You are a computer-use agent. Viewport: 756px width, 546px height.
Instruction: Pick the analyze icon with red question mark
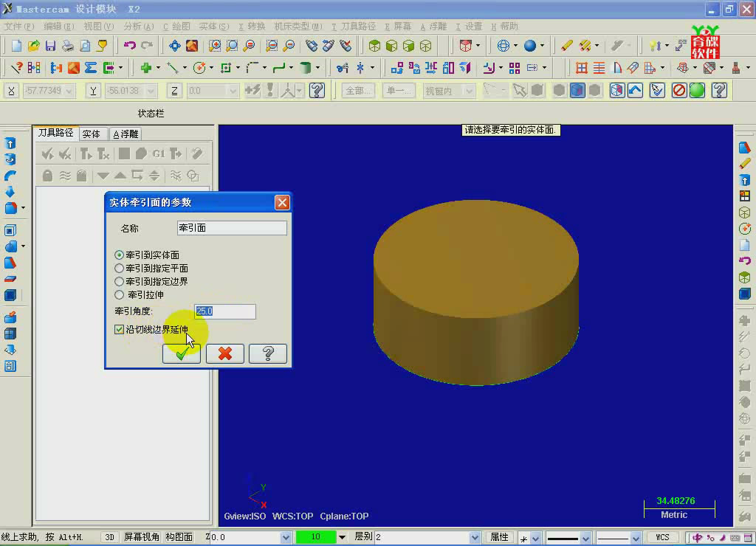point(16,68)
